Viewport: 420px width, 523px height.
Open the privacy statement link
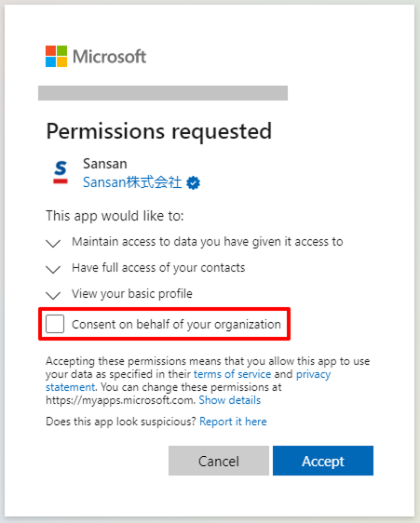pyautogui.click(x=188, y=381)
